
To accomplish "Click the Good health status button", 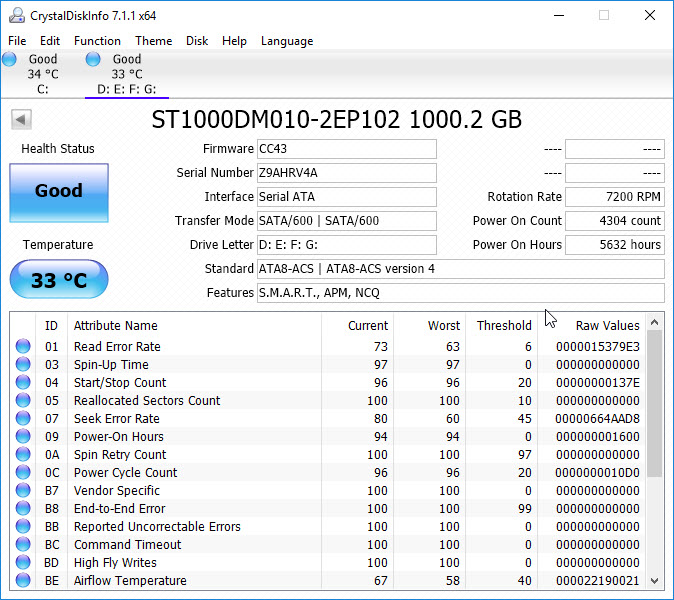I will 59,193.
